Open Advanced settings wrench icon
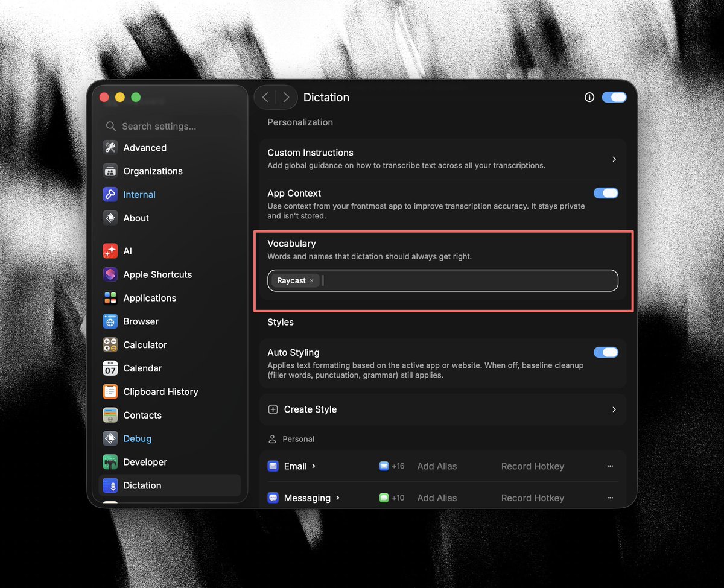Image resolution: width=724 pixels, height=588 pixels. click(x=110, y=148)
